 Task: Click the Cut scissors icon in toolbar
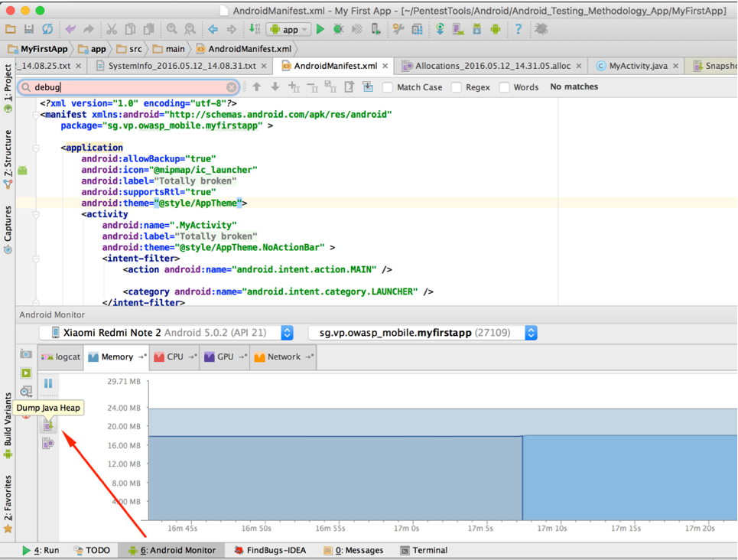[112, 29]
